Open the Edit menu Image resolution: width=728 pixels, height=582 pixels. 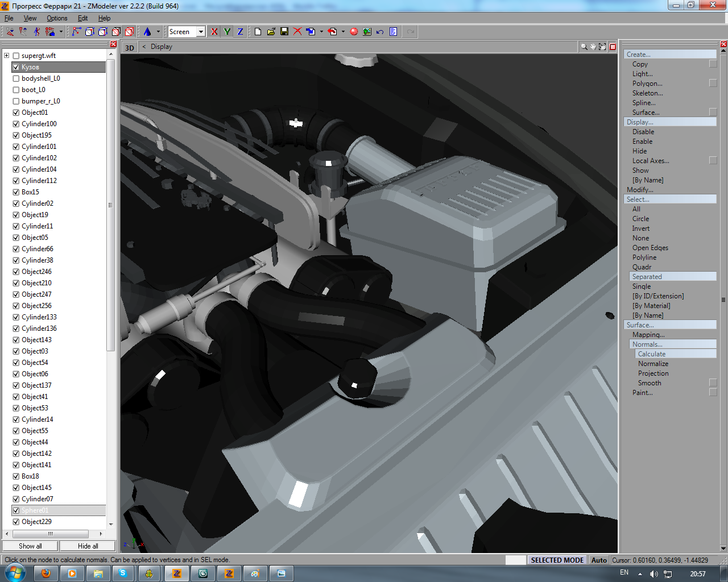click(x=82, y=18)
